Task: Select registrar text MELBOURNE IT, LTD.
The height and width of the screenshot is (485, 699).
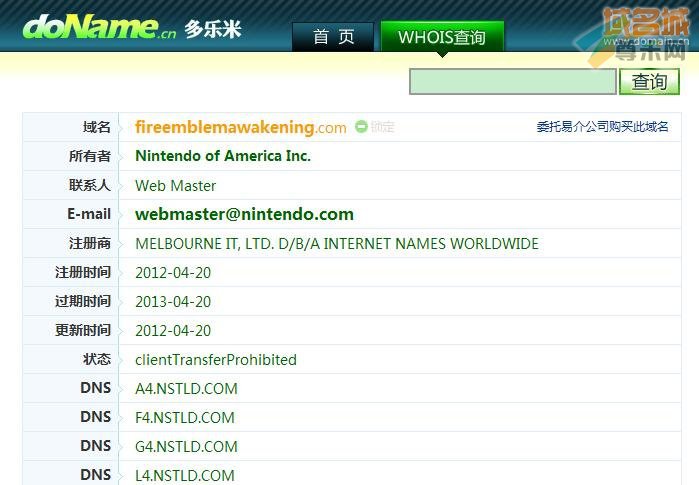Action: coord(204,244)
